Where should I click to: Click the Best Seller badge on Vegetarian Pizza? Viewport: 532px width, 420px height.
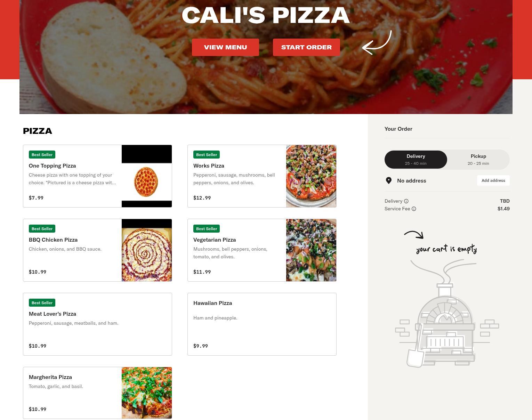(x=207, y=229)
